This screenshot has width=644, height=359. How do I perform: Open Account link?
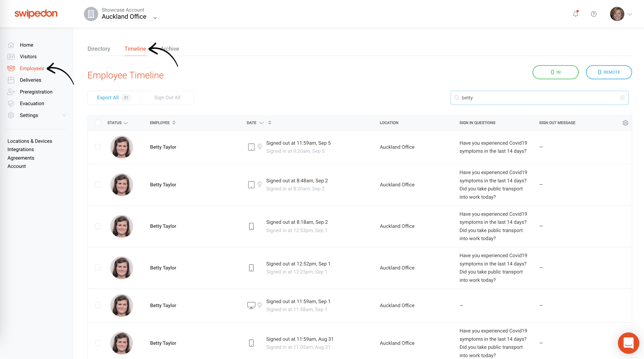point(17,166)
